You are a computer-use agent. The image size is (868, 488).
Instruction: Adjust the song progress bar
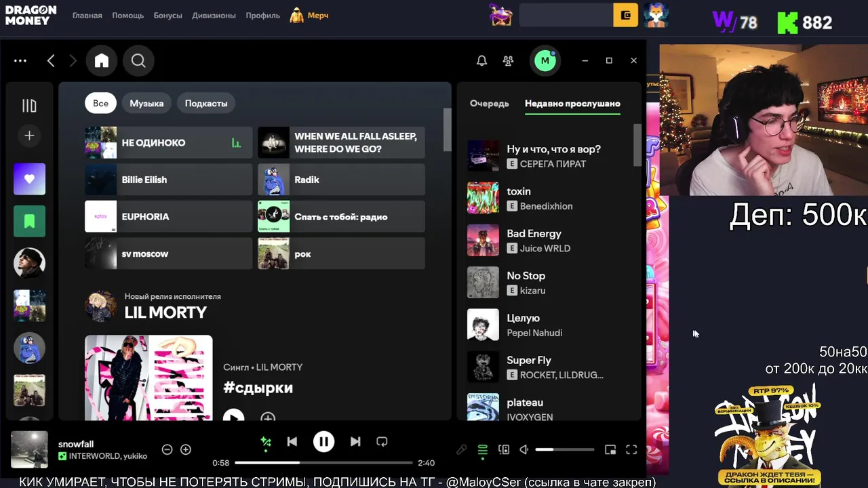tap(323, 463)
